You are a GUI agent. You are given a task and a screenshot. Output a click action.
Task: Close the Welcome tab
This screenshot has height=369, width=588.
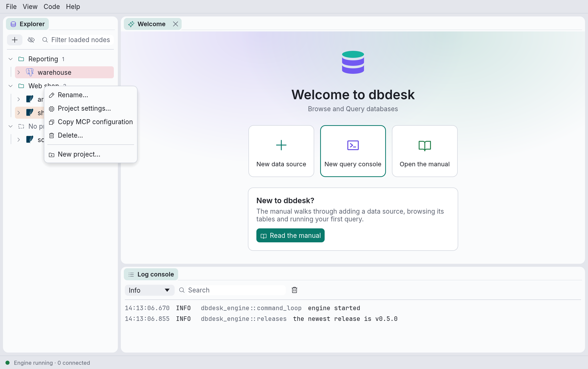pyautogui.click(x=176, y=24)
